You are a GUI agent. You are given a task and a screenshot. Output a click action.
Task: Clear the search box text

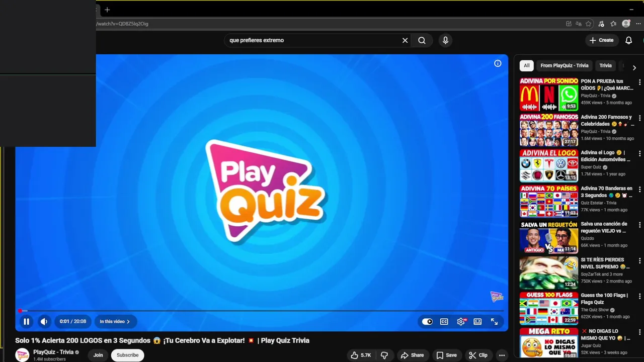coord(405,40)
